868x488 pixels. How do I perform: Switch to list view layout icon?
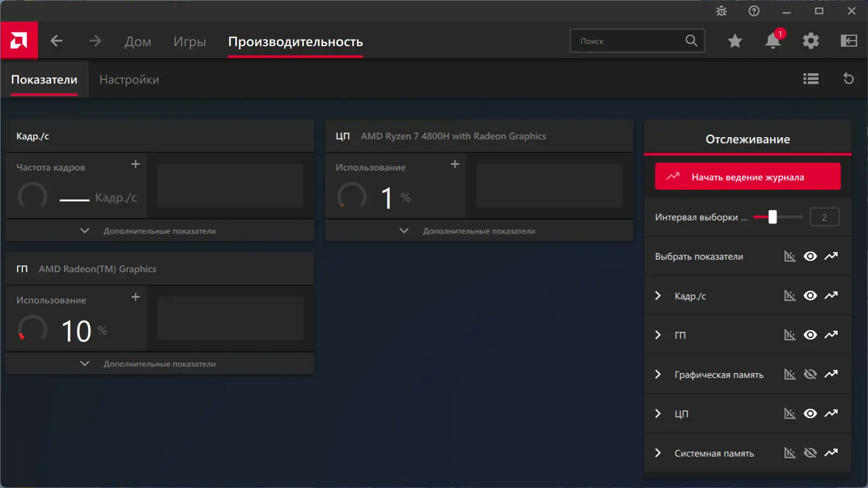pos(811,79)
